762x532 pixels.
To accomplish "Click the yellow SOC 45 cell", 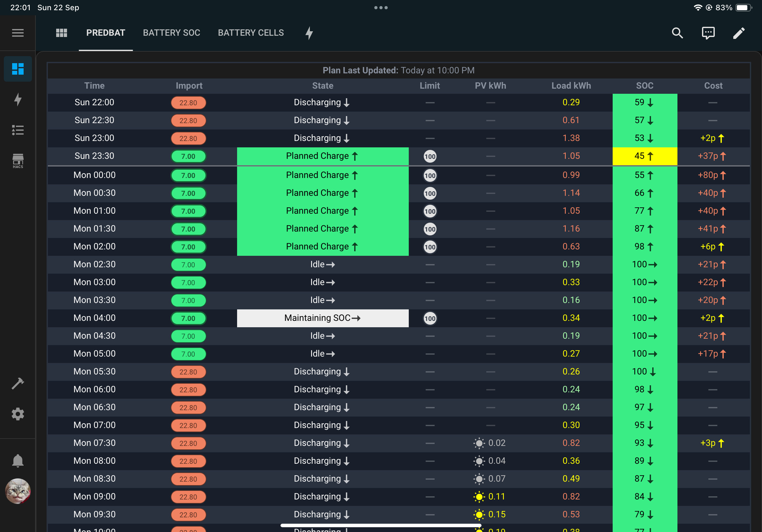I will click(x=645, y=156).
